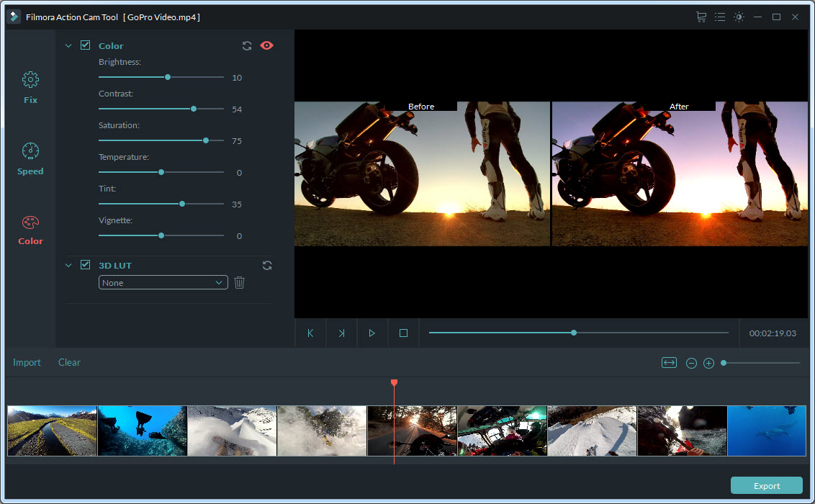The height and width of the screenshot is (504, 815).
Task: Delete the 3D LUT with trash icon
Action: click(240, 283)
